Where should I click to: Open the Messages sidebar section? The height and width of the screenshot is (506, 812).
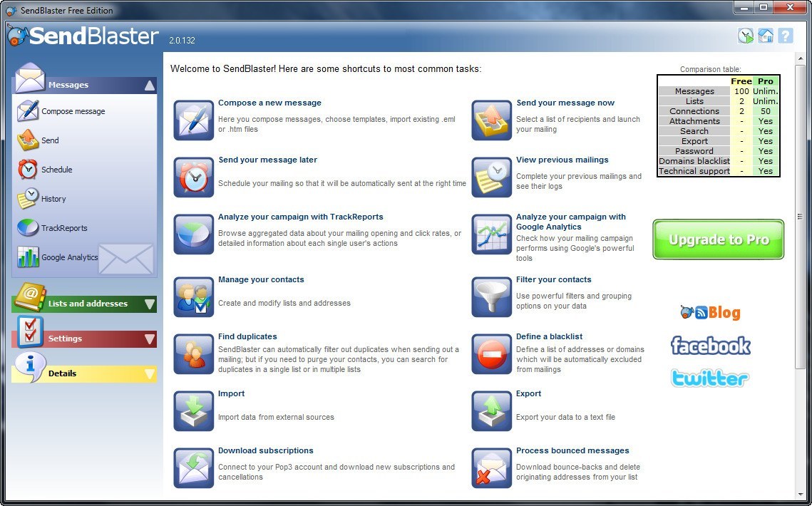click(68, 84)
